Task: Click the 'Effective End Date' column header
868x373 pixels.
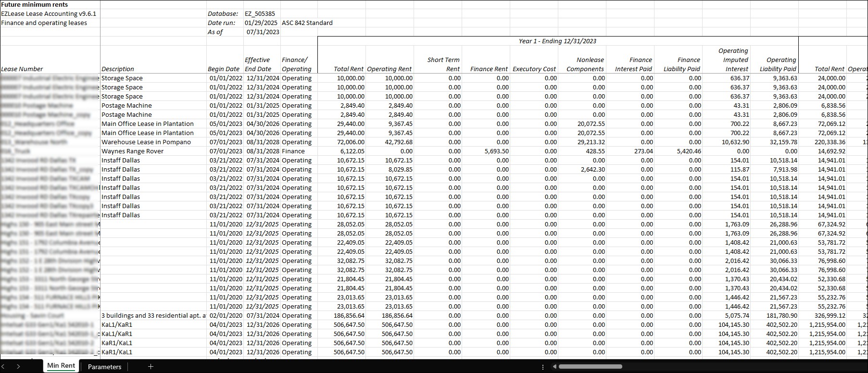Action: [258, 64]
